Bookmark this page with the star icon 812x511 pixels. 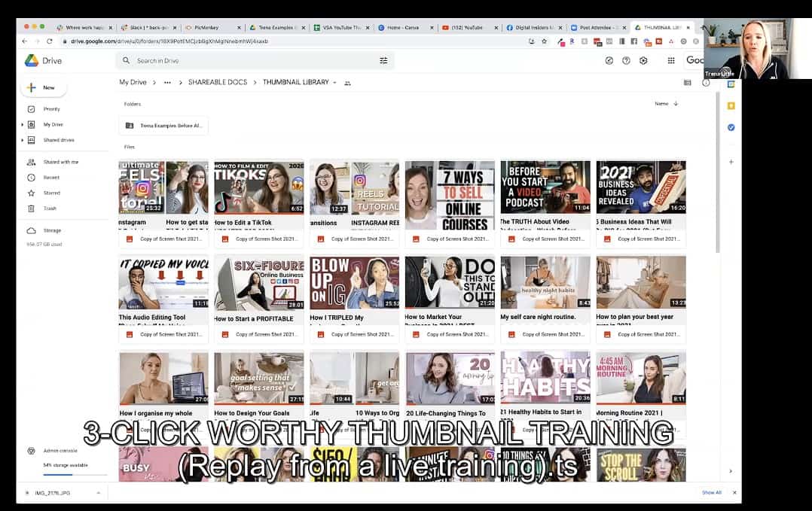pos(544,41)
